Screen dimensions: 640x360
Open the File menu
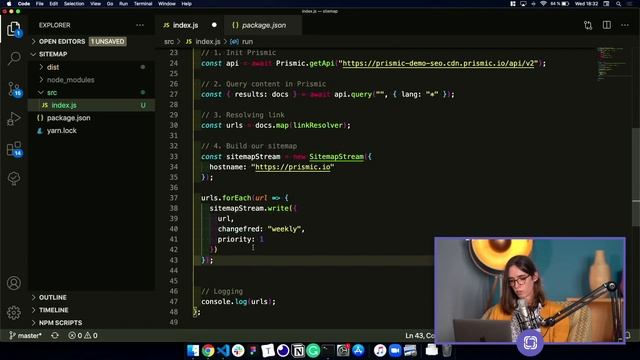click(x=40, y=4)
